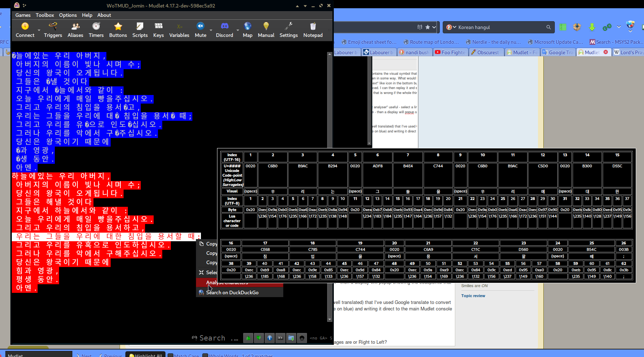Open the Microsoft Update Ca bookmark
The width and height of the screenshot is (644, 357).
coord(555,42)
